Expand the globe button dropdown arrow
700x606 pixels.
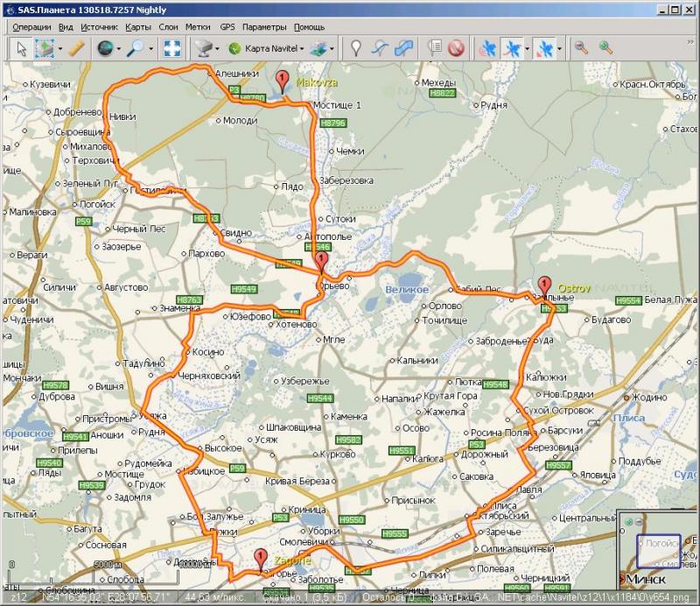[119, 48]
